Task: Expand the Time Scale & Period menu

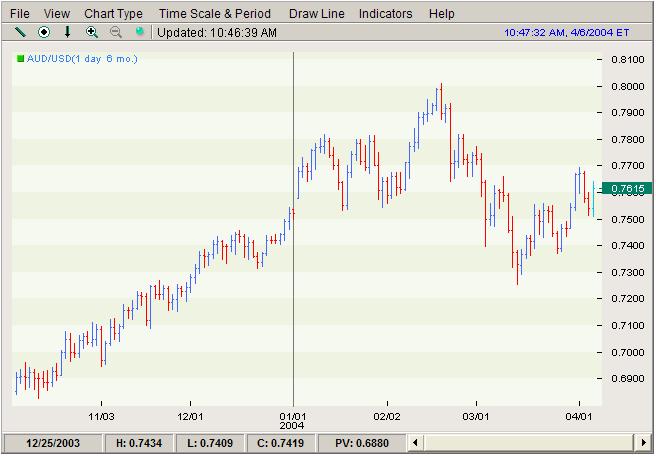Action: [215, 14]
